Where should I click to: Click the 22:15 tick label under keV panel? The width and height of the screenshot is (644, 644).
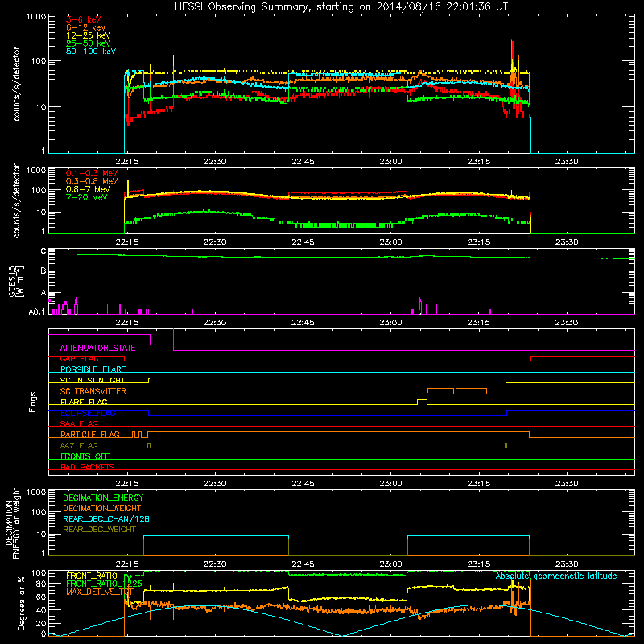tap(127, 162)
